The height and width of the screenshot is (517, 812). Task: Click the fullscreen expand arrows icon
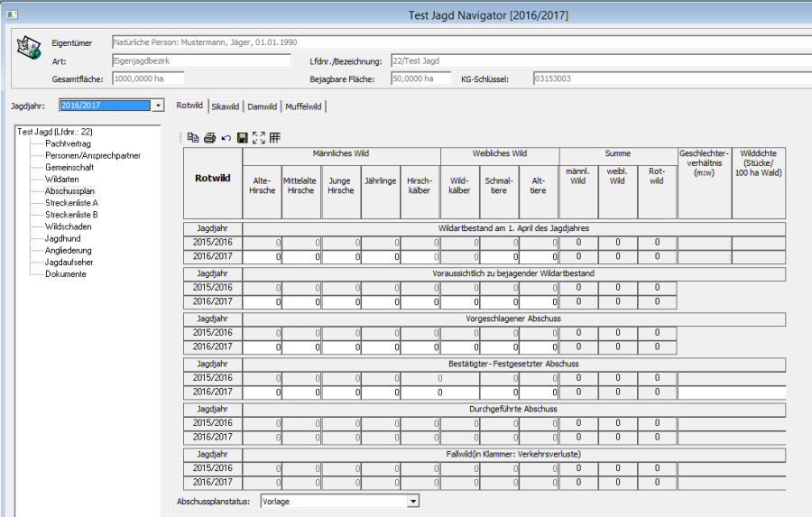[x=258, y=138]
